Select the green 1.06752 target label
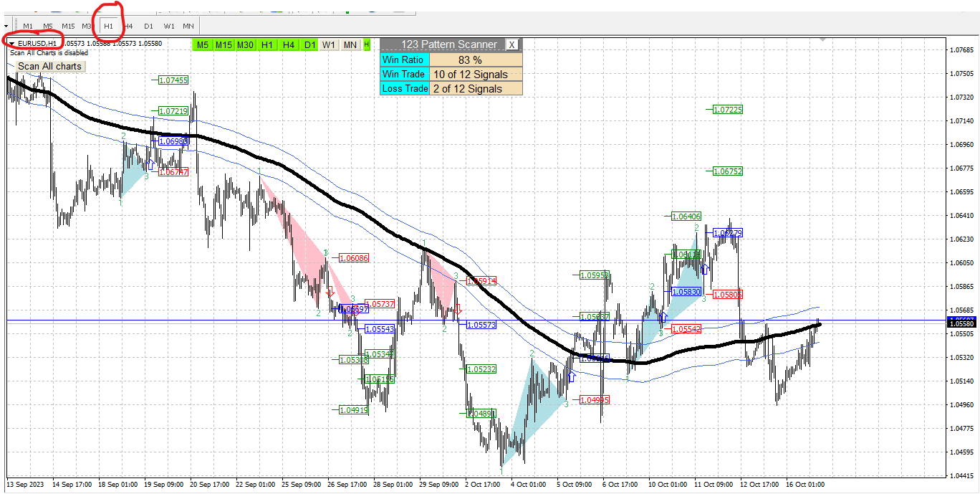The image size is (980, 494). (x=729, y=171)
